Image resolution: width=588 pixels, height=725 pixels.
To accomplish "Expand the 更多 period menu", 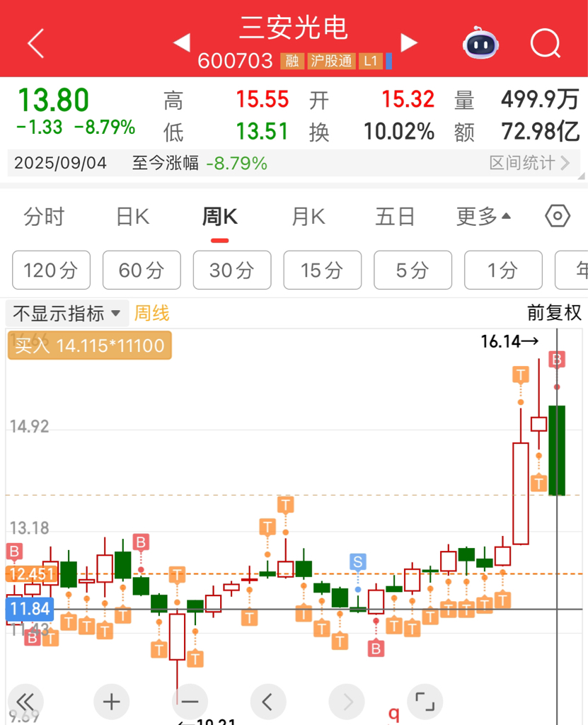I will point(483,217).
